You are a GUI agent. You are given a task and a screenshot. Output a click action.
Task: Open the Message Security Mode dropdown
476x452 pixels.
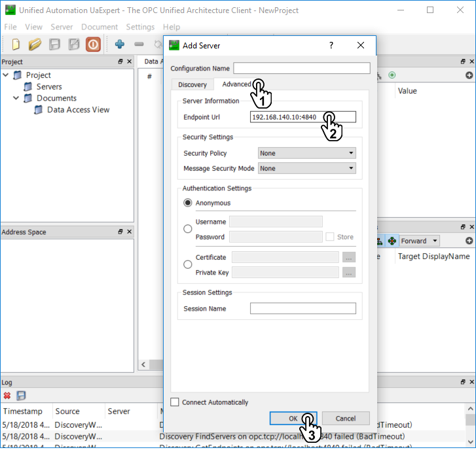tap(307, 168)
